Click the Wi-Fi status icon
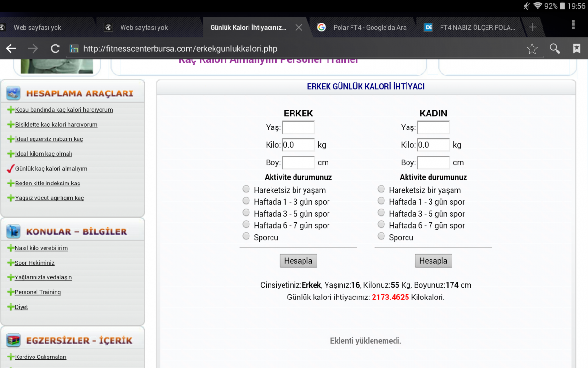 click(538, 6)
